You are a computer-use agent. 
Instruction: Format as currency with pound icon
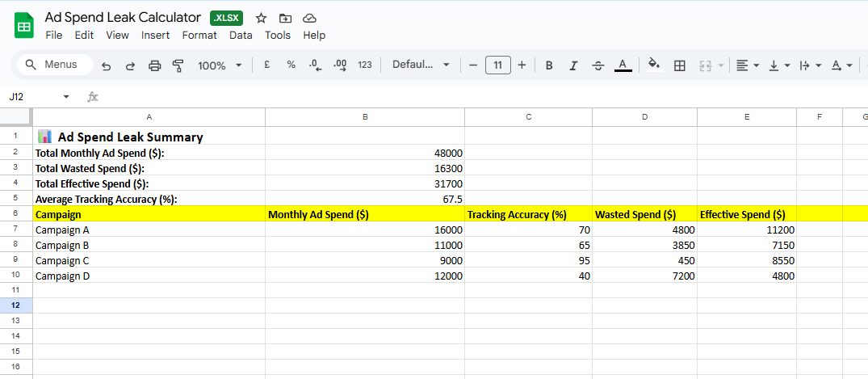tap(266, 65)
